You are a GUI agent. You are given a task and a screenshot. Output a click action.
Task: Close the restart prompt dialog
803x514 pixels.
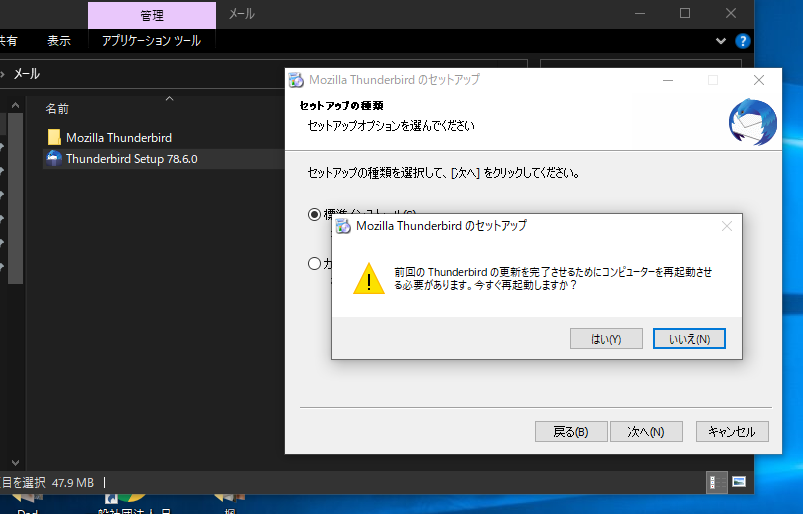(x=727, y=226)
